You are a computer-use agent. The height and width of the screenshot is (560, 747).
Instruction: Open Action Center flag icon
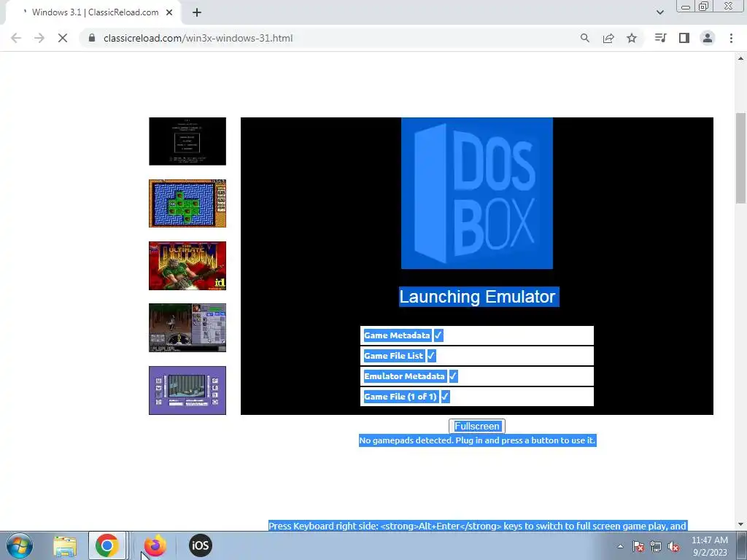(638, 546)
